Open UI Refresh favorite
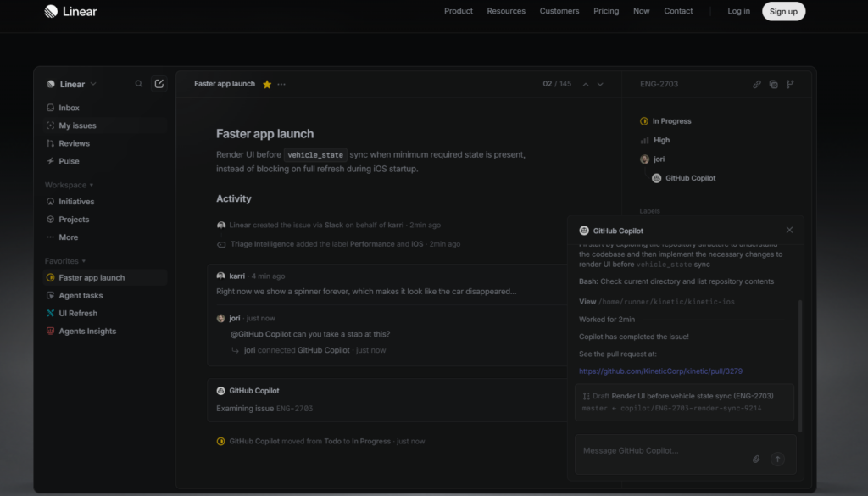 (105, 313)
